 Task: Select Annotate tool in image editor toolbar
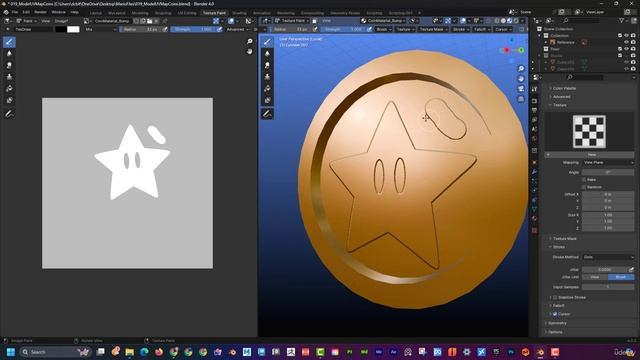[9, 114]
